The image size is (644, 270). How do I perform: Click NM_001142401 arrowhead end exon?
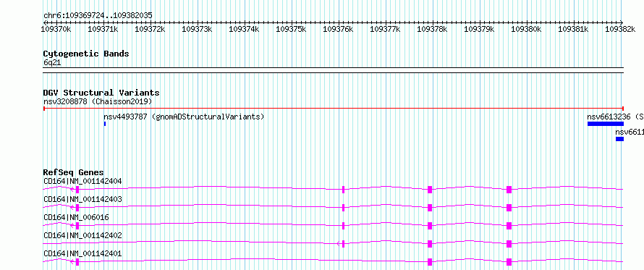click(77, 262)
